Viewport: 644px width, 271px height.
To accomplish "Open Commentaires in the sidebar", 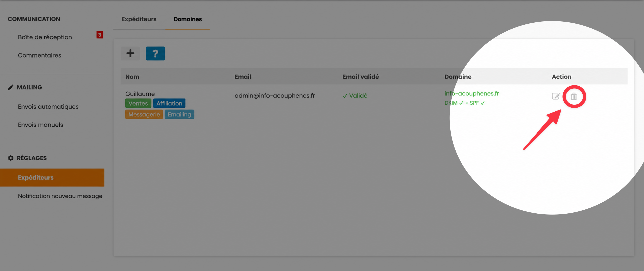I will [x=40, y=55].
